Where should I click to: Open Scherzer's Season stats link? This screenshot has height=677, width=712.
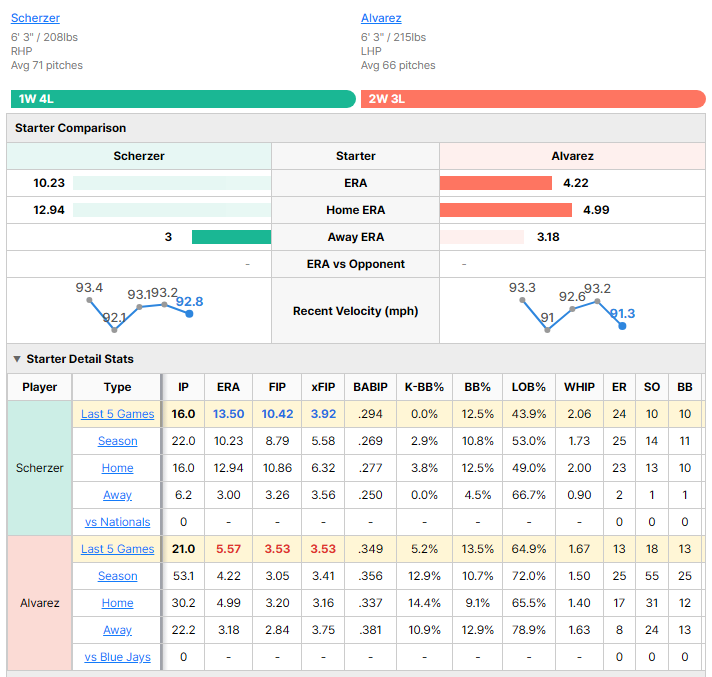pos(118,441)
